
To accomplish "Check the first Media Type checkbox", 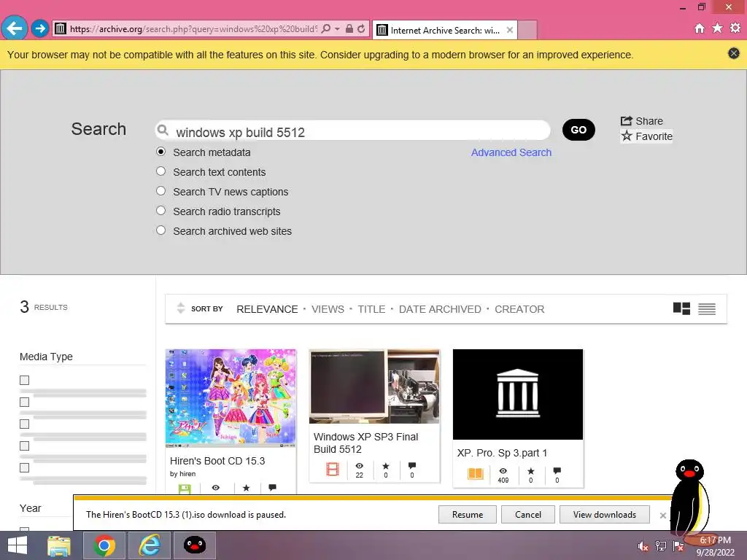I will 24,380.
